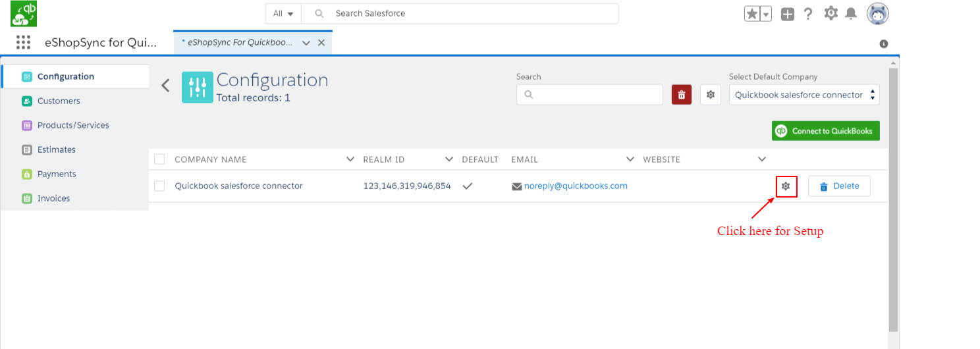Open the help question mark icon

tap(808, 14)
